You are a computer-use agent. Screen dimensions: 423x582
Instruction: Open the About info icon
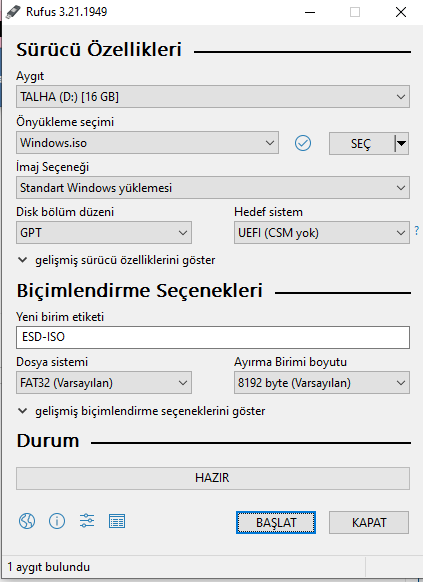coord(57,521)
